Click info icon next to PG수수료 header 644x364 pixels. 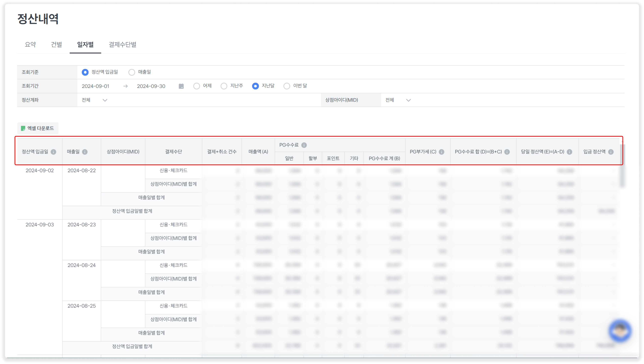304,145
